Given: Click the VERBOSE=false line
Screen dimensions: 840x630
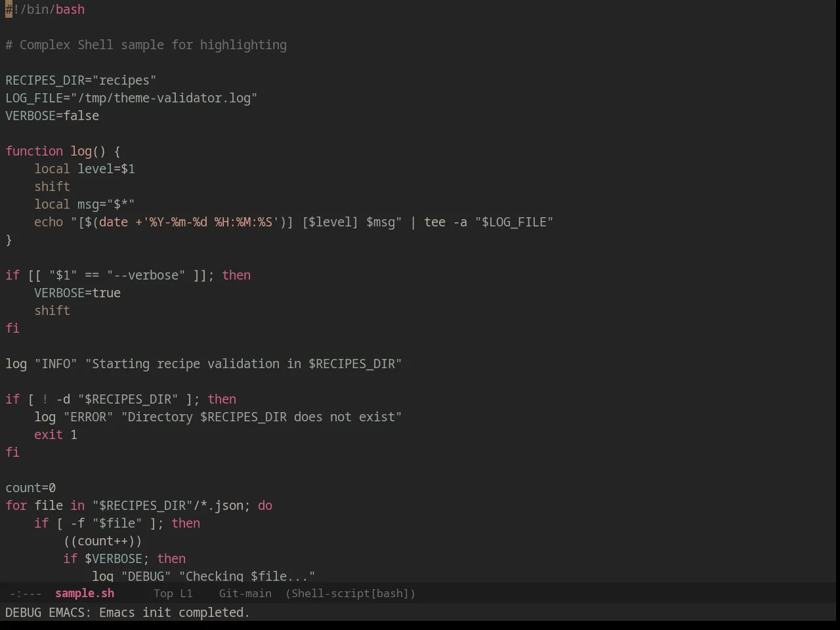Looking at the screenshot, I should click(x=52, y=115).
